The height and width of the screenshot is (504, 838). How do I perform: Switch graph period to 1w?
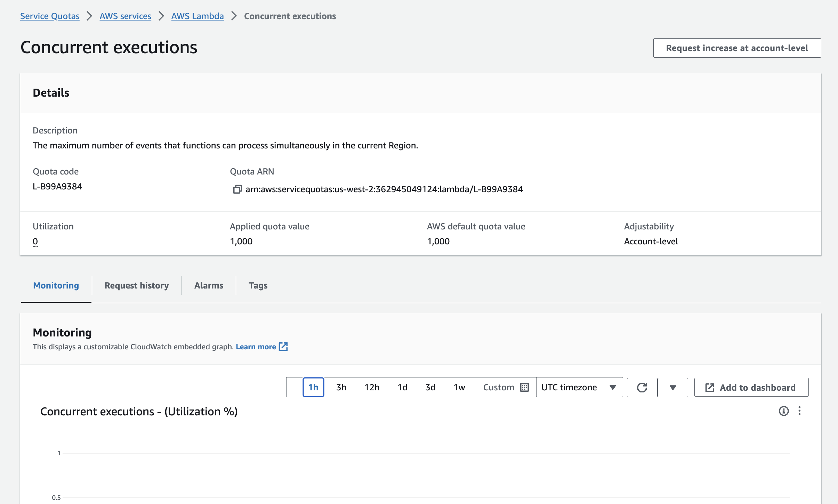(x=459, y=387)
